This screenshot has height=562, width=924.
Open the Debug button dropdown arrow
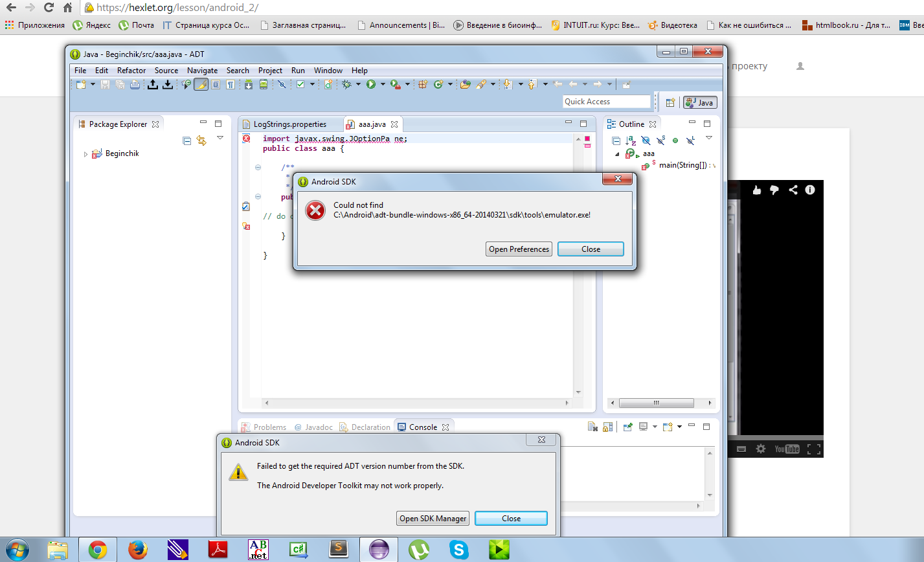pos(358,84)
